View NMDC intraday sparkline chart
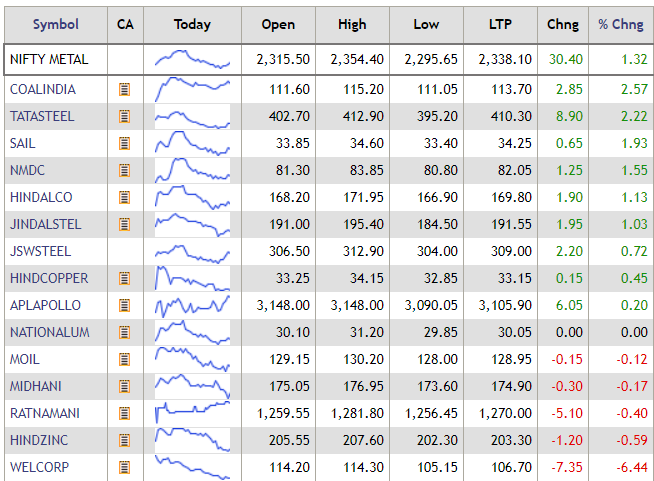This screenshot has width=654, height=481. (192, 170)
